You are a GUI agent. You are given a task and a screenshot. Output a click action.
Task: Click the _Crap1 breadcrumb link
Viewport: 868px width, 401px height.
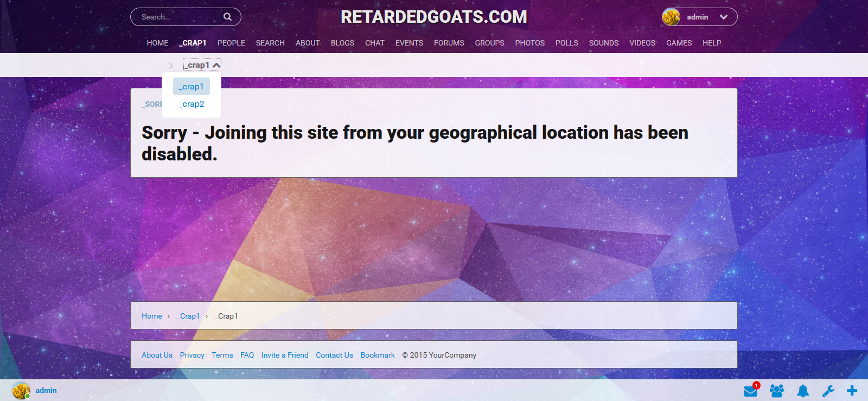188,316
